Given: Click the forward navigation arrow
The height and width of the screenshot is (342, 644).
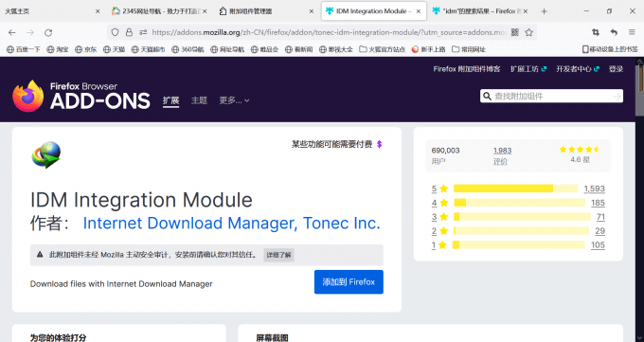Looking at the screenshot, I should (x=30, y=32).
